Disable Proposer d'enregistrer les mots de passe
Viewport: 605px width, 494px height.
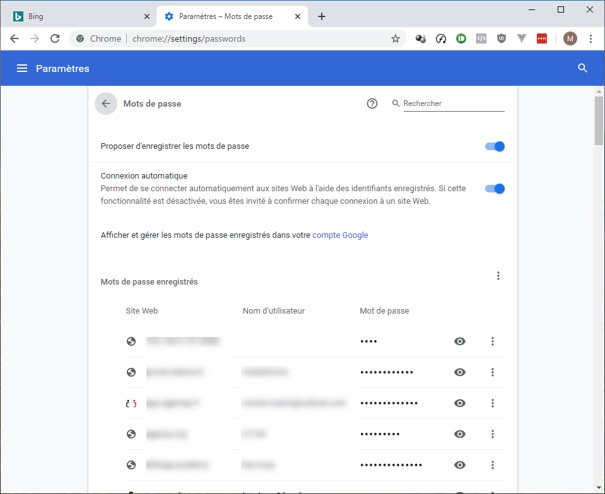pos(495,146)
